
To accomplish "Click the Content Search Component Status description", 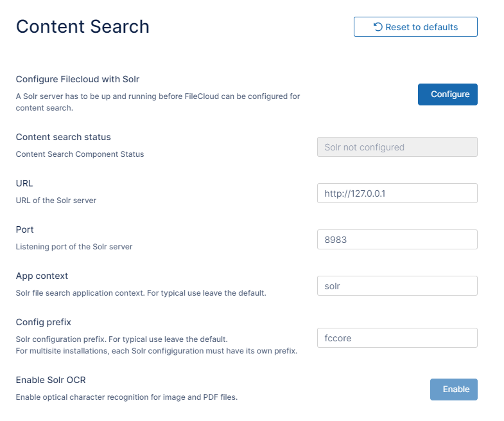I will click(x=80, y=154).
